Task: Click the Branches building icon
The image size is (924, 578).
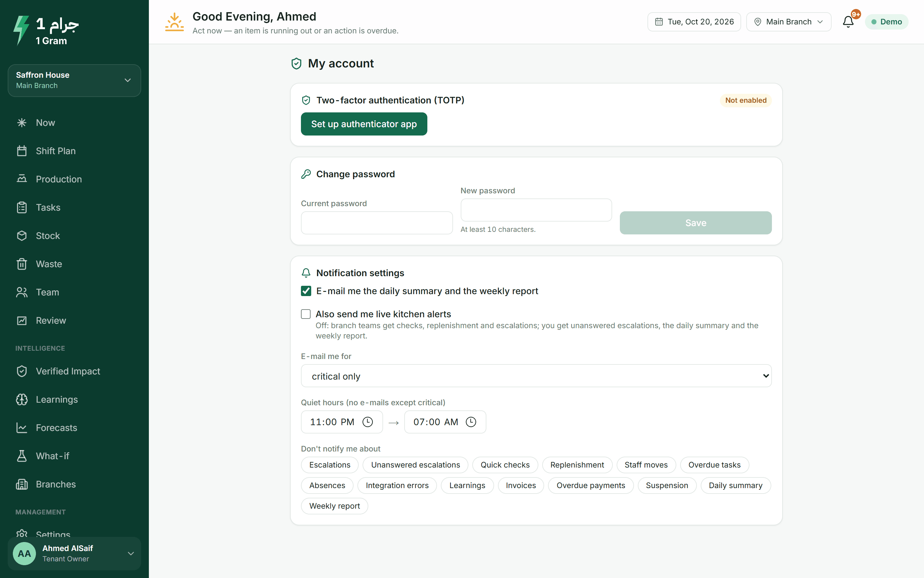Action: (x=22, y=484)
